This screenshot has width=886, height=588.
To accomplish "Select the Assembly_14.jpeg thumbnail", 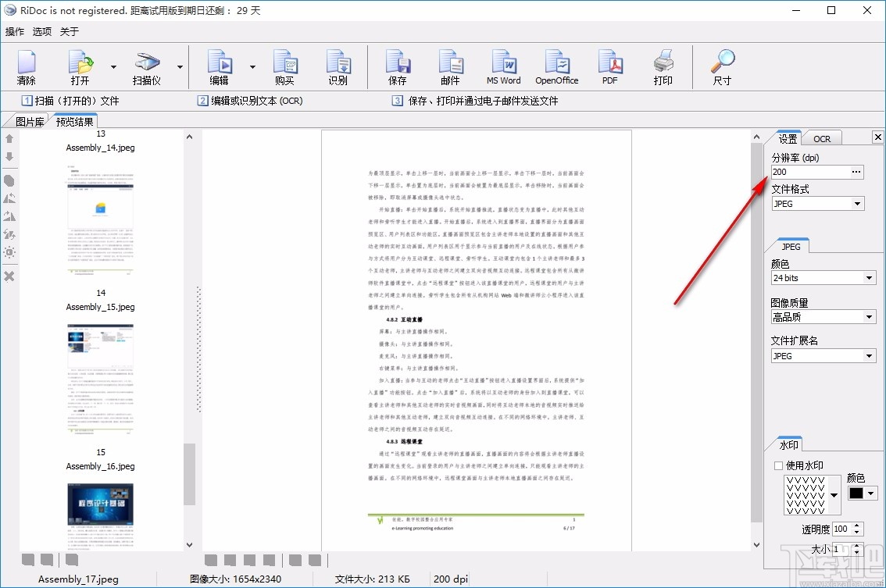I will click(x=101, y=219).
